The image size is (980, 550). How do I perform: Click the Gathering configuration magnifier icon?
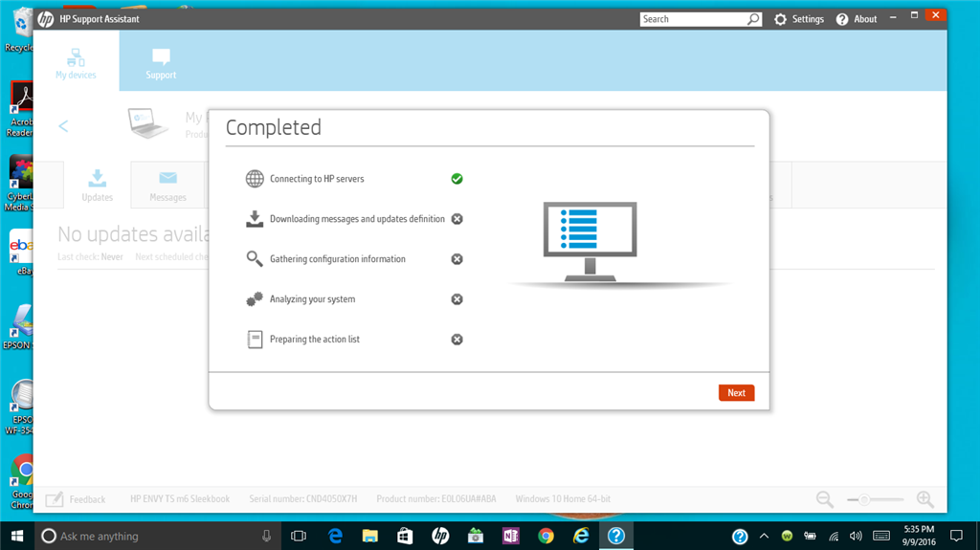(255, 259)
